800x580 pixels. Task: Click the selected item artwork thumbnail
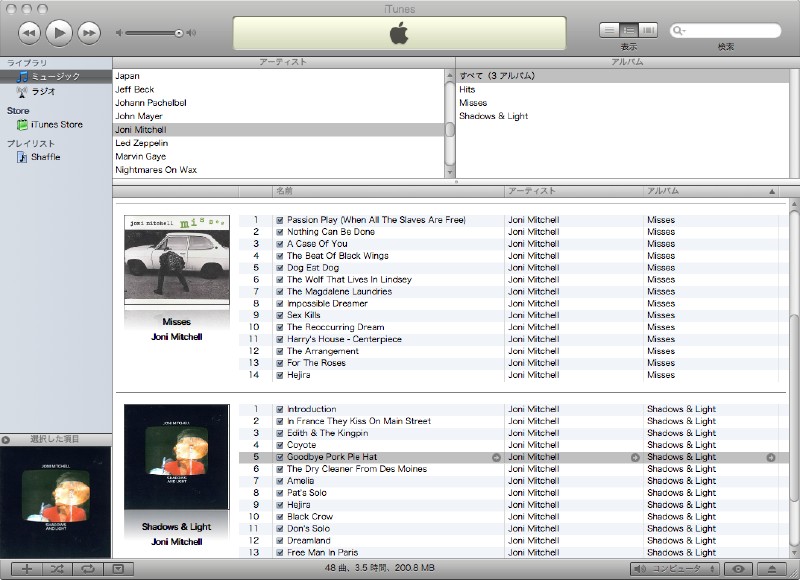tap(56, 502)
